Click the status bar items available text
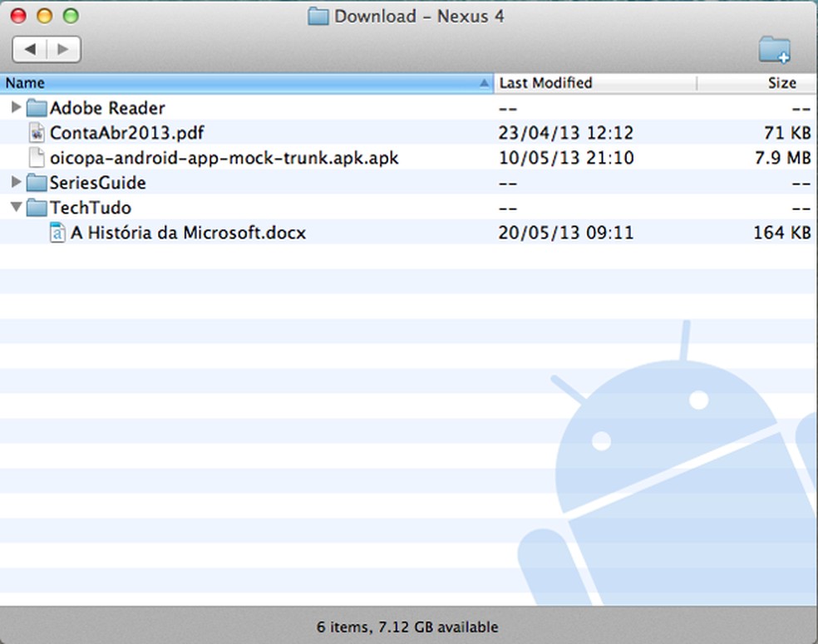Viewport: 818px width, 644px height. pos(407,627)
